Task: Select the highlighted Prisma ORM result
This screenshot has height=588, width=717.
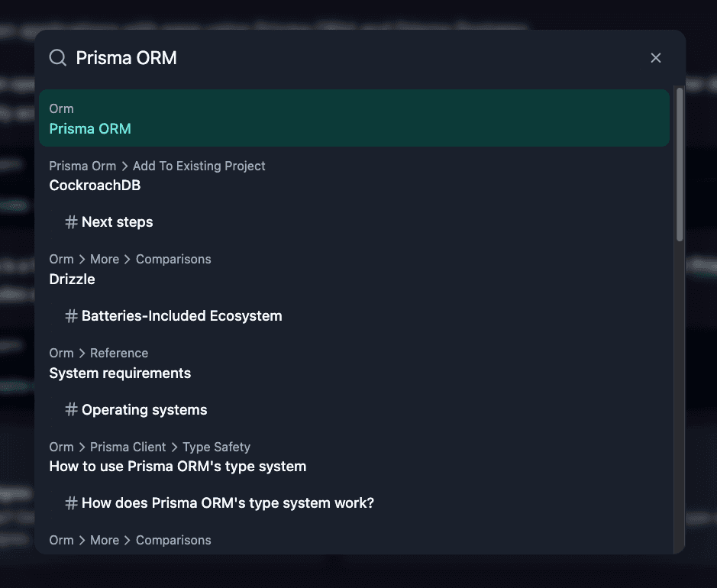Action: coord(90,128)
